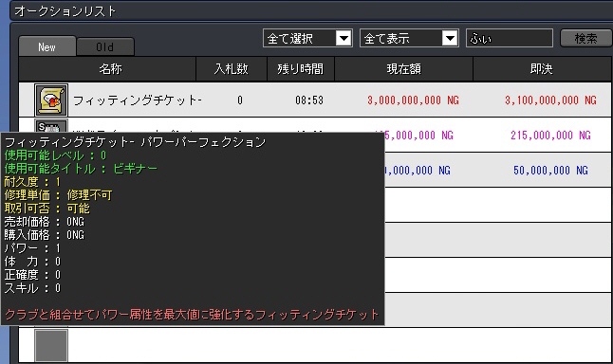Click the red item description text
613x364 pixels.
(192, 315)
